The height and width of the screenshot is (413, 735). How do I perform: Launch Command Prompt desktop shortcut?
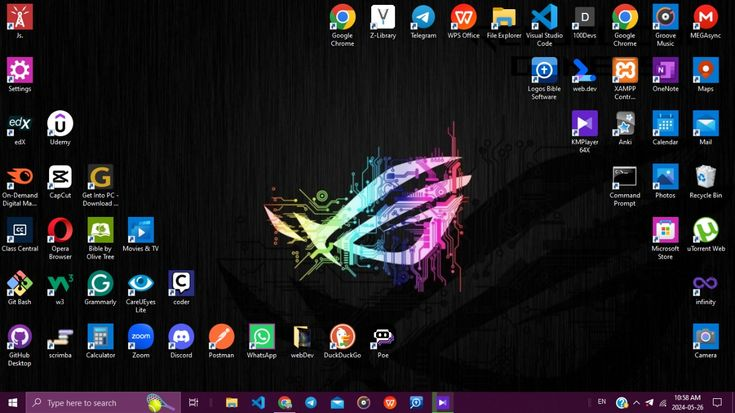(625, 186)
